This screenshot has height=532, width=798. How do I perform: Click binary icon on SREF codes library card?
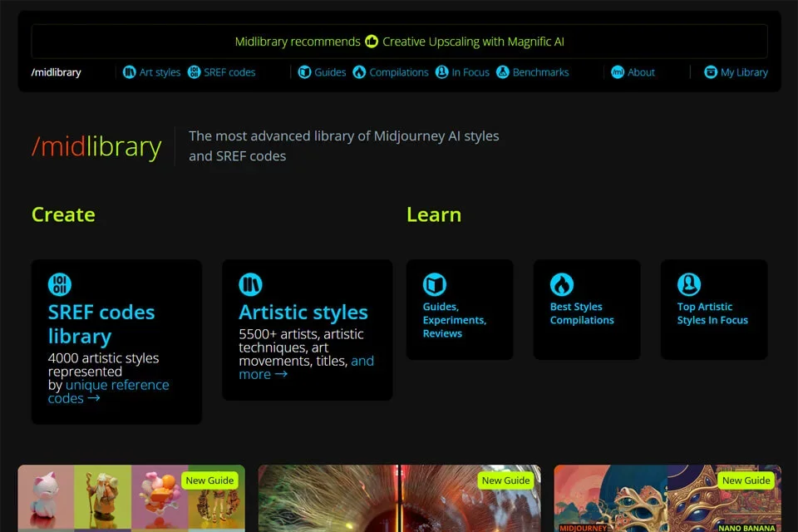60,284
